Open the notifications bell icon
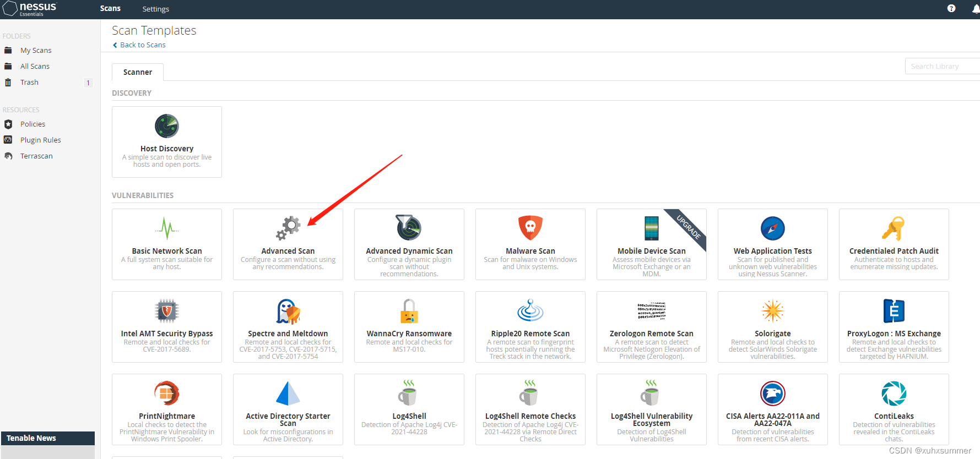Image resolution: width=980 pixels, height=459 pixels. [x=976, y=9]
